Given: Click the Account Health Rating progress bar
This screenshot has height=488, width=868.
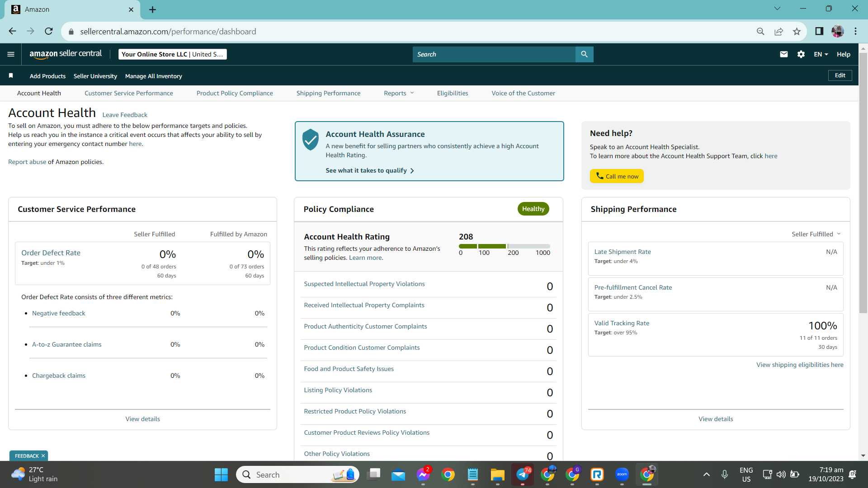Looking at the screenshot, I should tap(505, 246).
